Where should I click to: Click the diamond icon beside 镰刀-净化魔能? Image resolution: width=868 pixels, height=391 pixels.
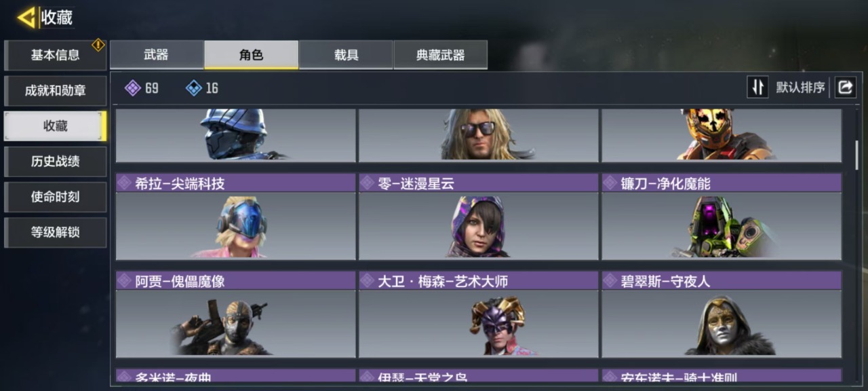(610, 183)
